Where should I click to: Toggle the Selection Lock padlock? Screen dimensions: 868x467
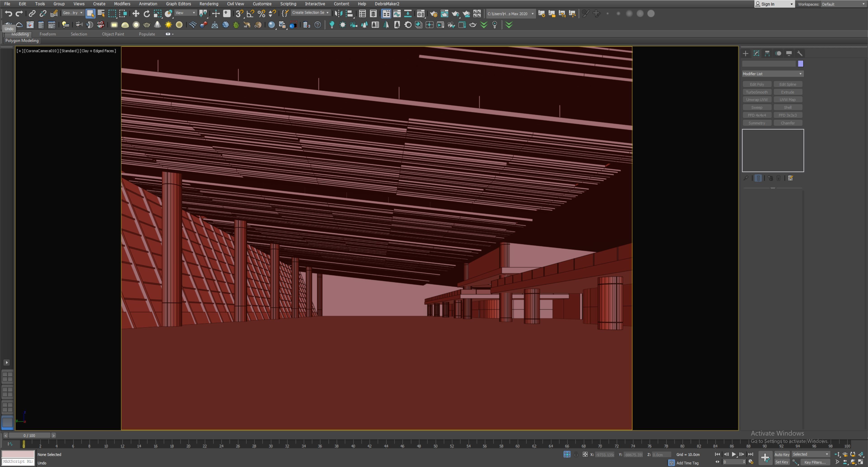(576, 455)
